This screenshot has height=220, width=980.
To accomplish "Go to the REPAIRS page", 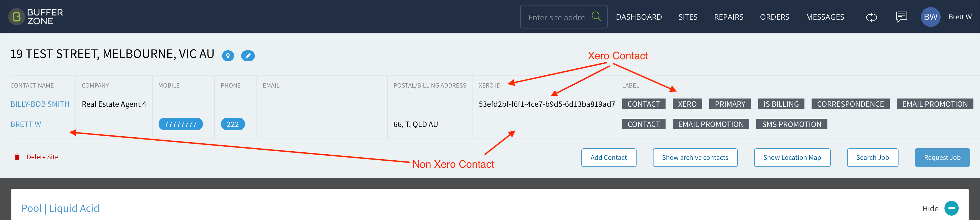I will [x=728, y=17].
